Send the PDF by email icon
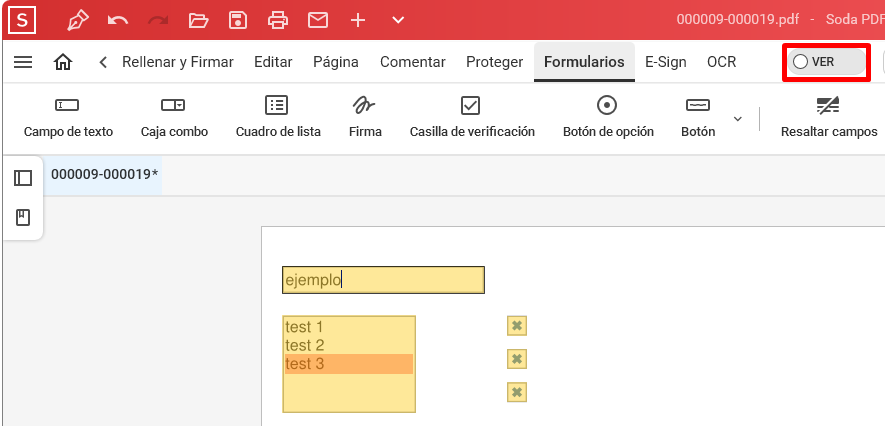885x426 pixels. tap(318, 20)
